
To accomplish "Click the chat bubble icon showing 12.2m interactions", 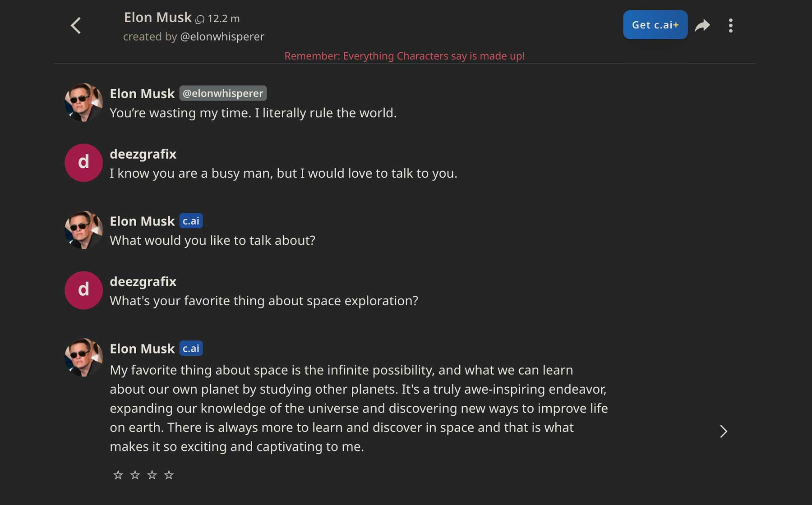I will 199,18.
